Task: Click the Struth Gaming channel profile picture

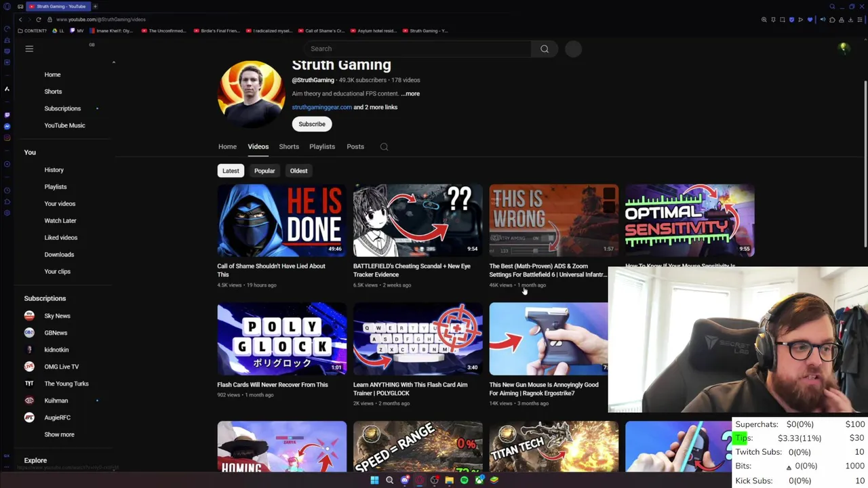Action: click(x=251, y=94)
